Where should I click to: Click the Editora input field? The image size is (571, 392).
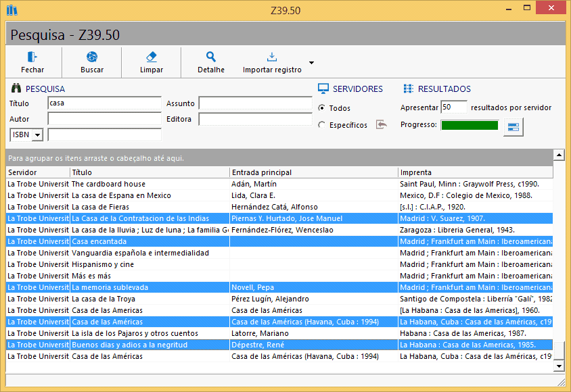click(255, 118)
